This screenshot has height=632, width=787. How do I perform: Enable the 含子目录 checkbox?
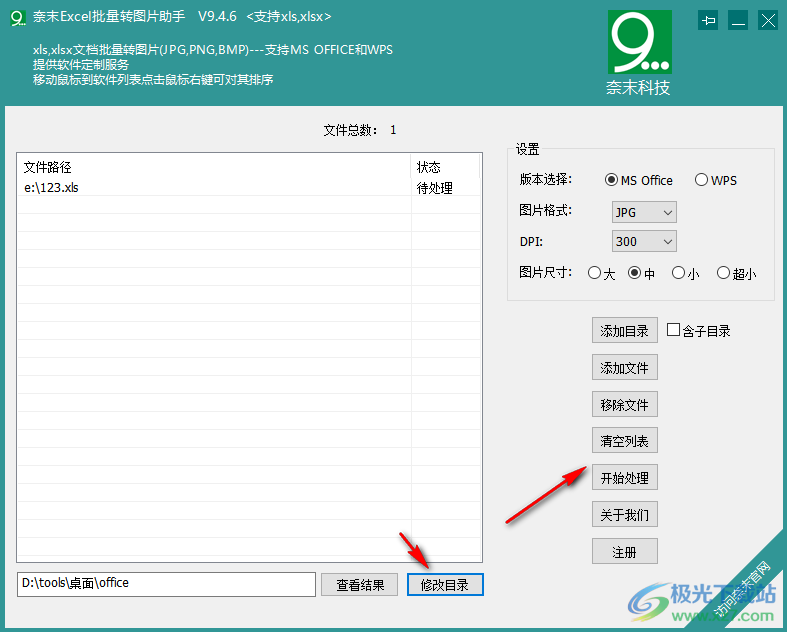[673, 330]
